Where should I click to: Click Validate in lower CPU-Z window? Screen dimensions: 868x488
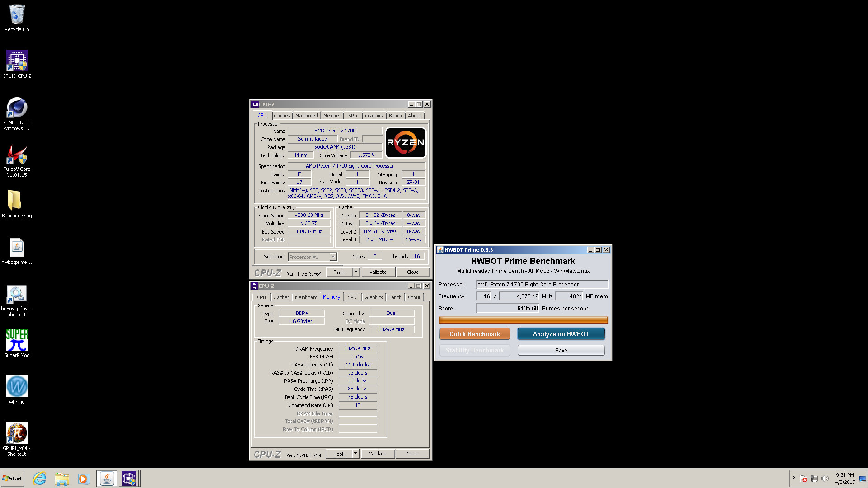(x=377, y=454)
